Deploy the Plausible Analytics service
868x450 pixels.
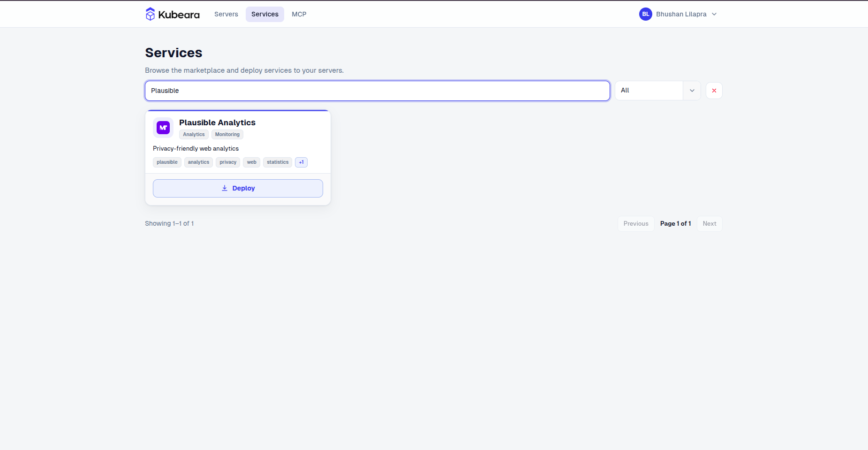tap(238, 188)
